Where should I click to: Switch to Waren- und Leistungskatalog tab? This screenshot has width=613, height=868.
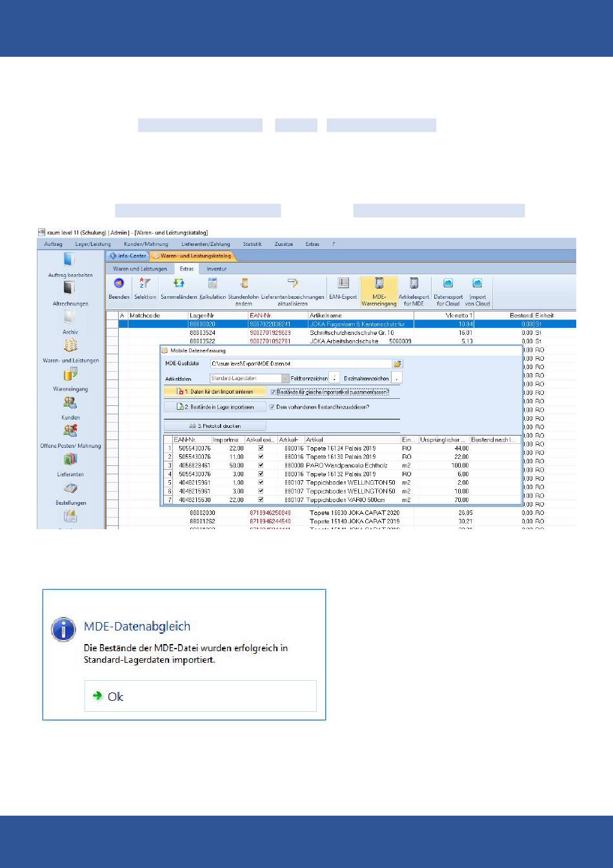pyautogui.click(x=192, y=256)
